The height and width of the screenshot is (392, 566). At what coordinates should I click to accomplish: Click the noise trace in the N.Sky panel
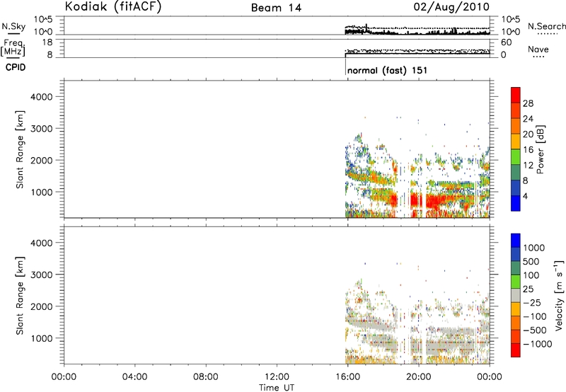[x=417, y=32]
